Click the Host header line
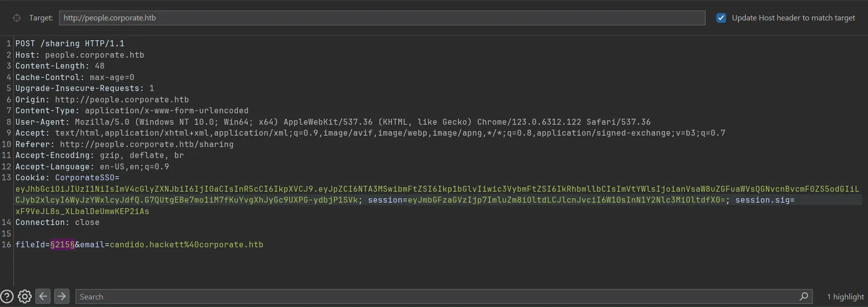 click(80, 55)
